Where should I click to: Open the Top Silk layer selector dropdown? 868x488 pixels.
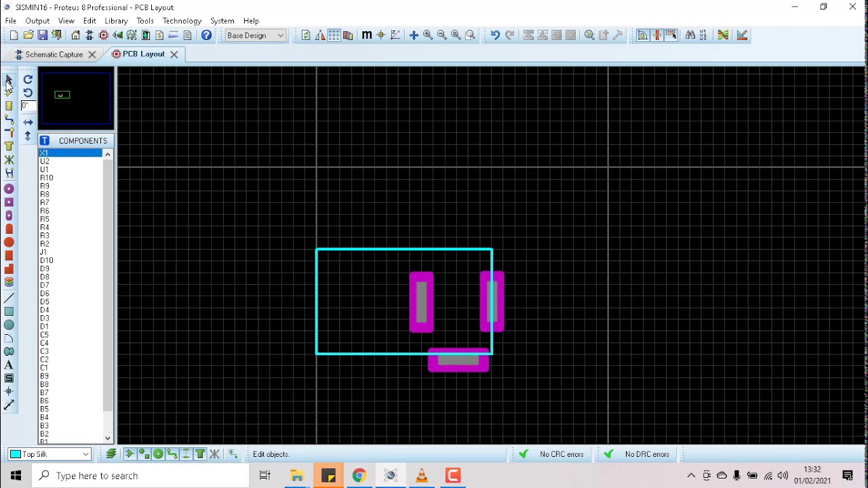(x=50, y=454)
